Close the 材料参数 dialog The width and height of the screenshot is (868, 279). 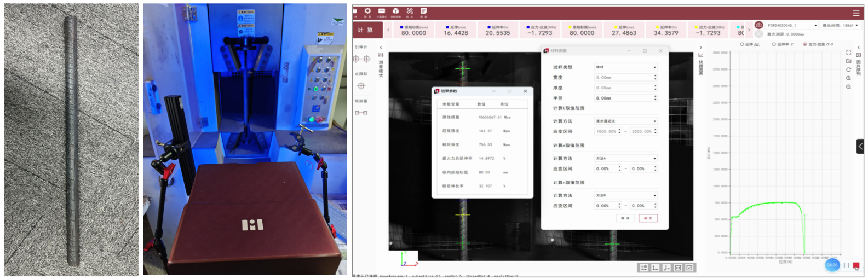pos(660,51)
